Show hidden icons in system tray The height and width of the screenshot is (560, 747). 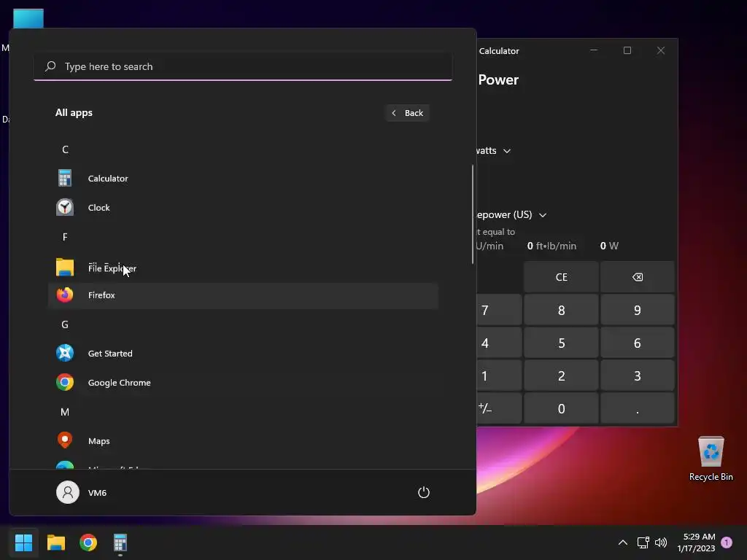pyautogui.click(x=623, y=542)
